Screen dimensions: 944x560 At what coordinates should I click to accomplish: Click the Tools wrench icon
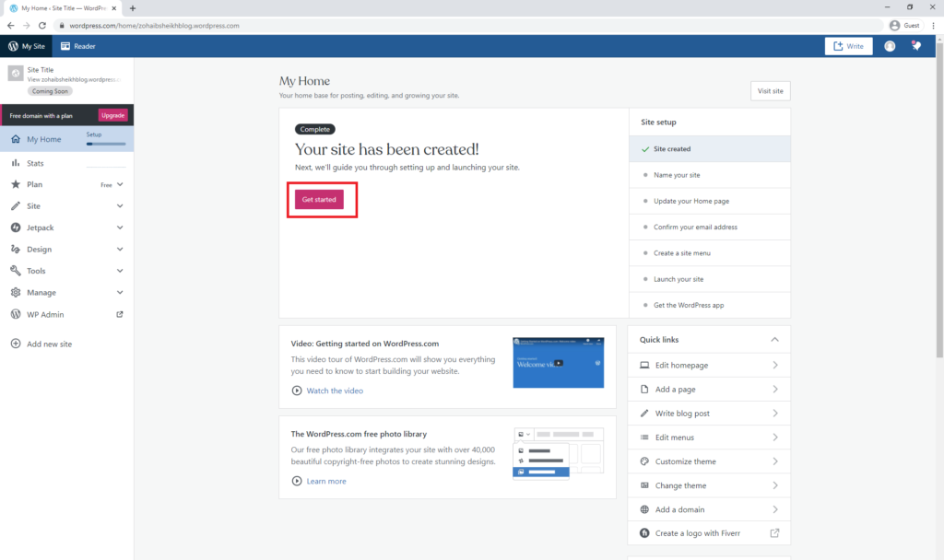16,271
